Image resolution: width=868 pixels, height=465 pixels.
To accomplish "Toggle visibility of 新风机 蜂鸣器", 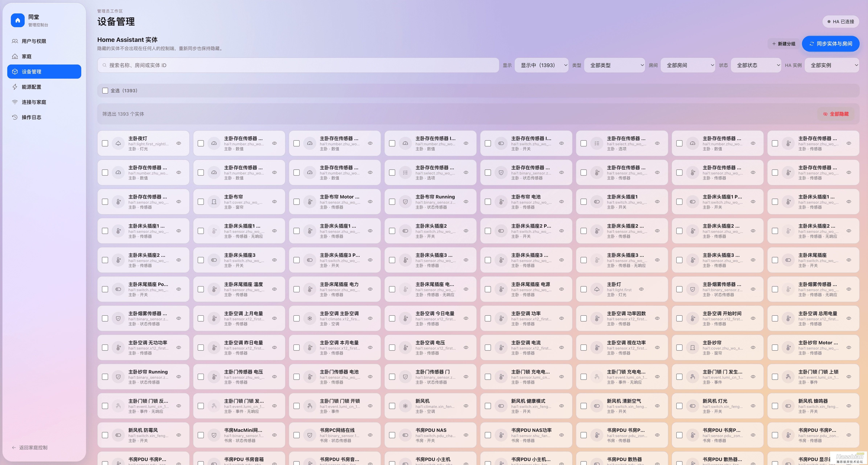I will [x=849, y=406].
